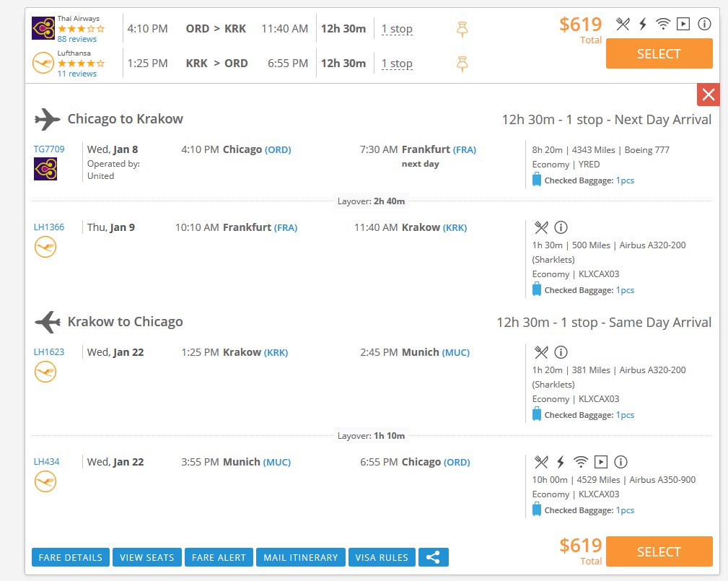
Task: Click the power outlet icon for LH434
Action: 561,462
